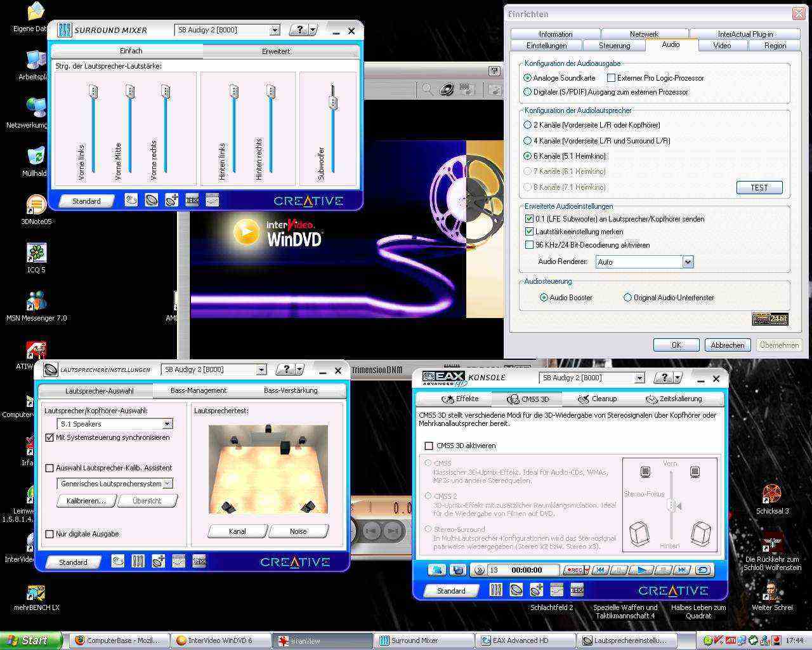Click play button in EAX Konsole player
This screenshot has height=650, width=812.
point(641,570)
